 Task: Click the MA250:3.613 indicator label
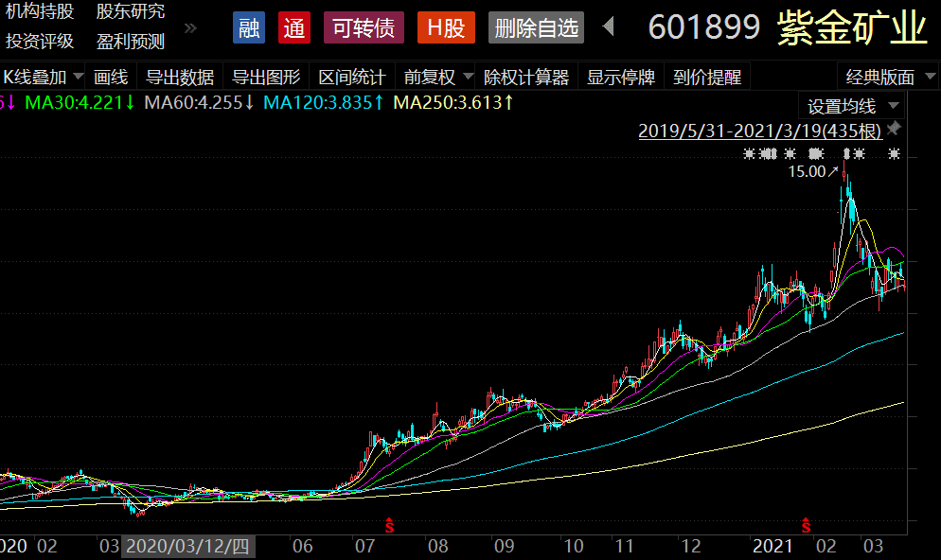tap(453, 102)
